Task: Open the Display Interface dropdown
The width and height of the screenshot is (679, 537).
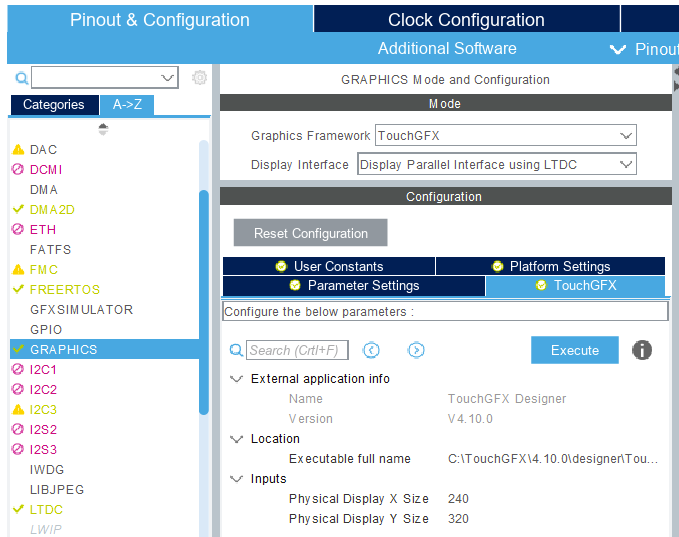Action: (497, 164)
